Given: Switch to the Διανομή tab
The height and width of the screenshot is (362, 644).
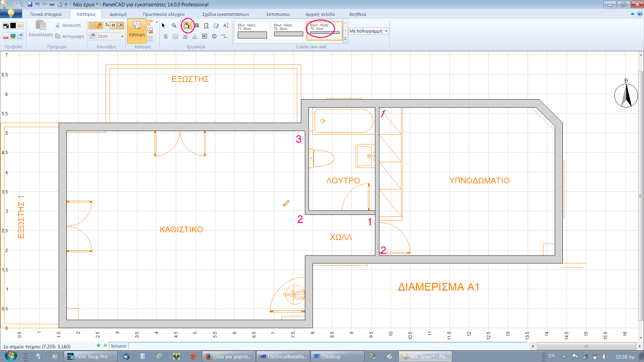Looking at the screenshot, I should 118,14.
